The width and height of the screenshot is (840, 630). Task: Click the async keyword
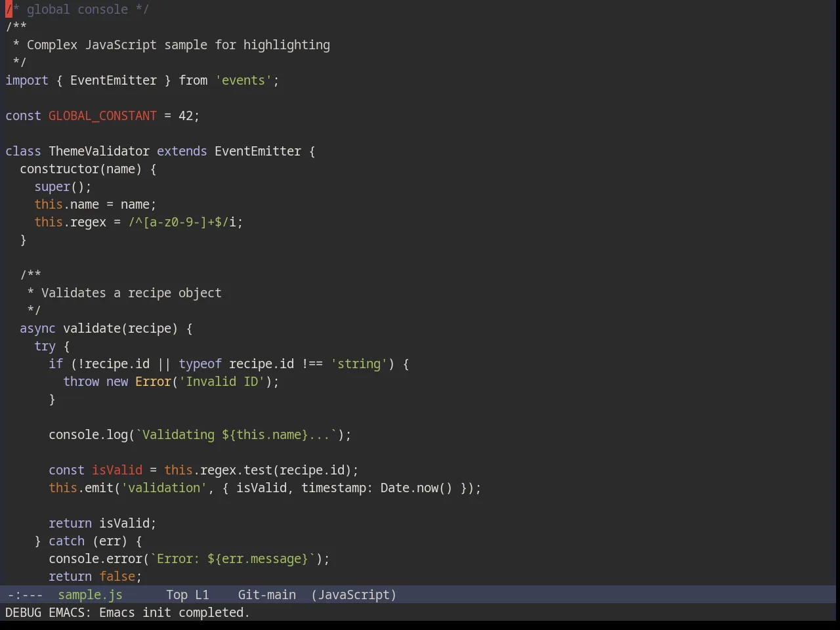37,328
